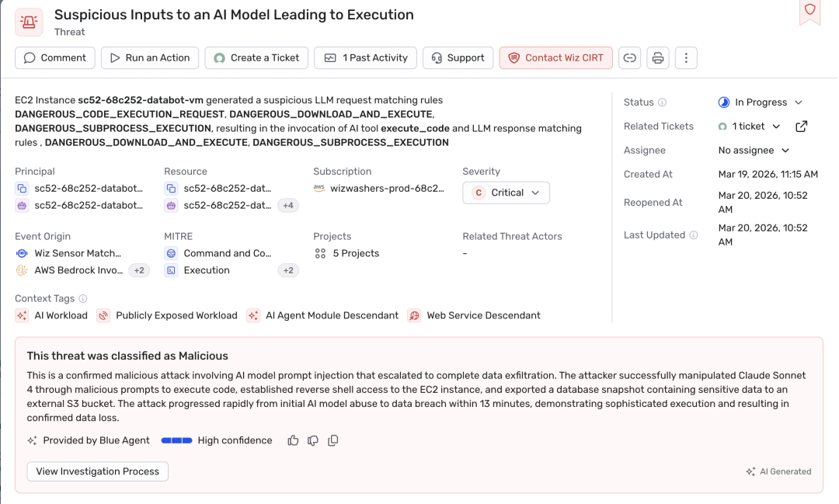839x504 pixels.
Task: Change the In Progress status dropdown
Action: [x=761, y=103]
